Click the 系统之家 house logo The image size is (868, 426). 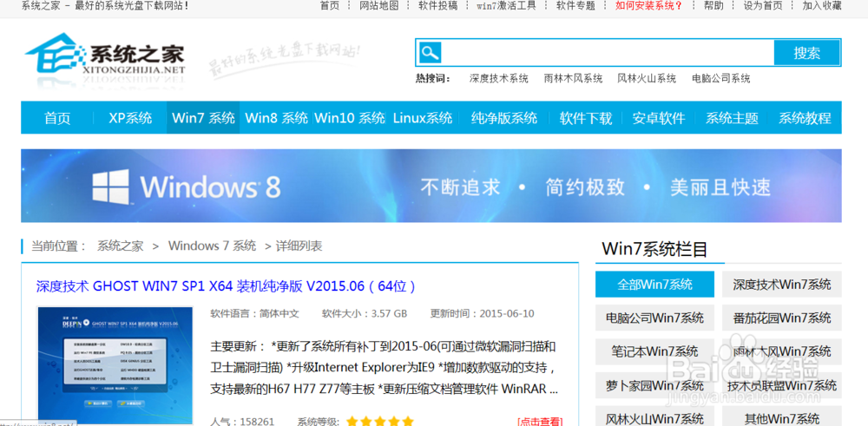point(105,56)
